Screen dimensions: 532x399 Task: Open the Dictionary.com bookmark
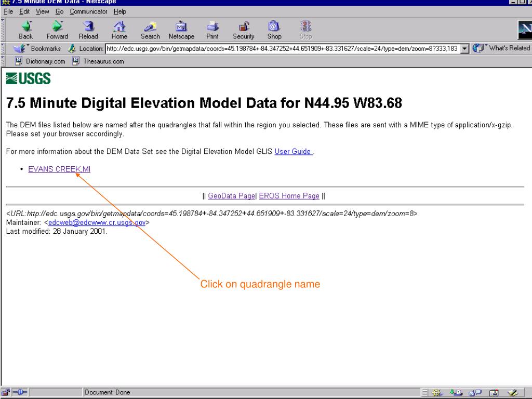(40, 61)
